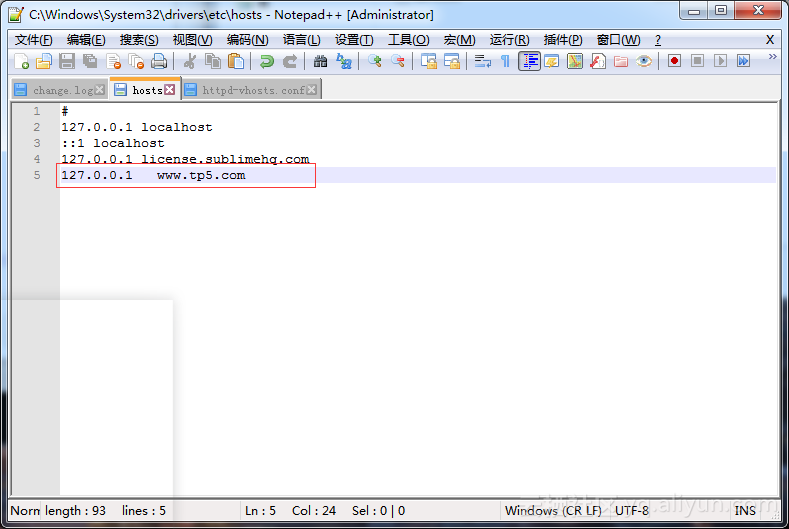This screenshot has width=789, height=529.
Task: Toggle the indent guide icon
Action: [529, 61]
